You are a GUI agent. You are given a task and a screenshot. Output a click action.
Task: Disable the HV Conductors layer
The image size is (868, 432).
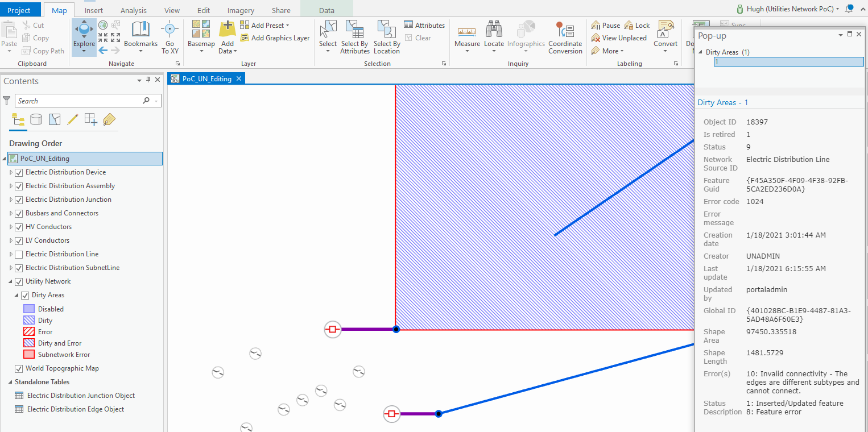coord(19,227)
